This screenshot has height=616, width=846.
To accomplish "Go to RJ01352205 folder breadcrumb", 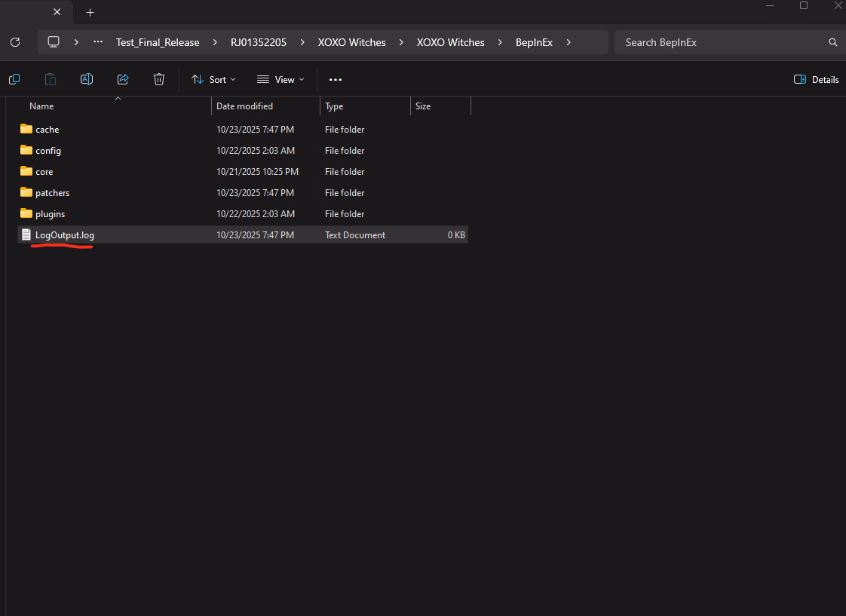I will click(259, 42).
